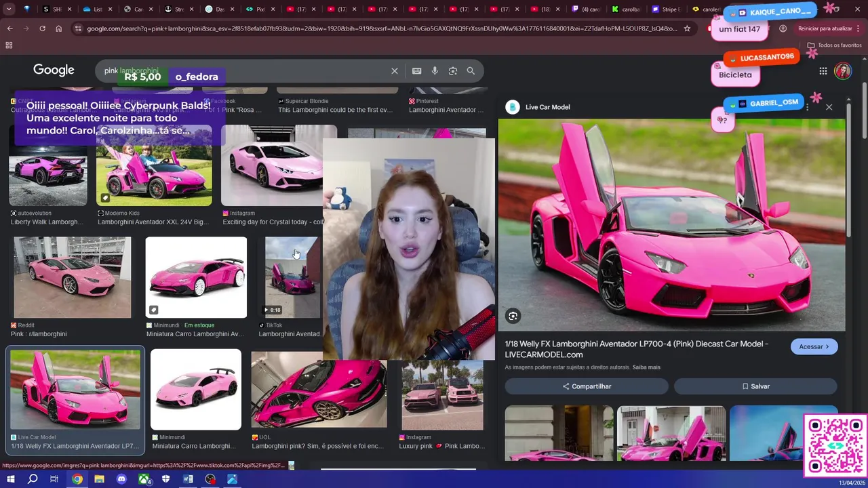
Task: Go to the Google logo homepage
Action: 54,70
